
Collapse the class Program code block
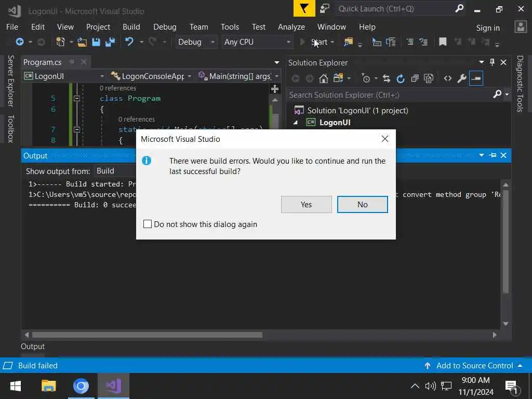(77, 98)
